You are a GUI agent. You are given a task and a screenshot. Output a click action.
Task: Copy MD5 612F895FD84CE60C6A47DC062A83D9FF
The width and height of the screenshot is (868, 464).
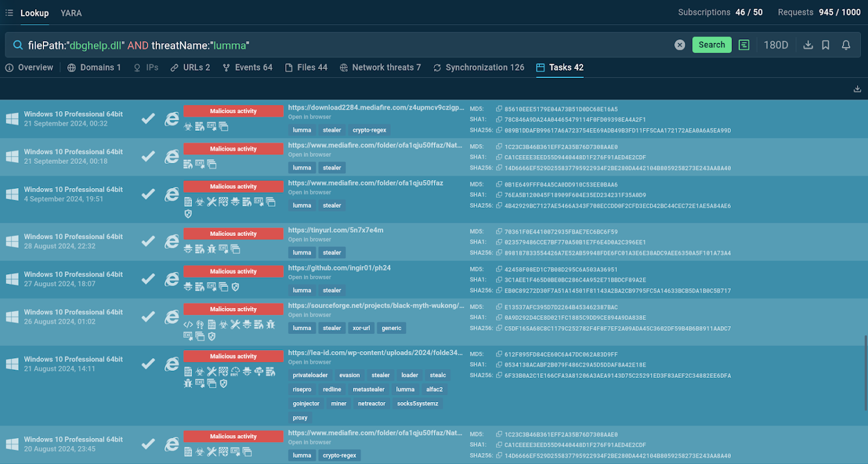[499, 354]
